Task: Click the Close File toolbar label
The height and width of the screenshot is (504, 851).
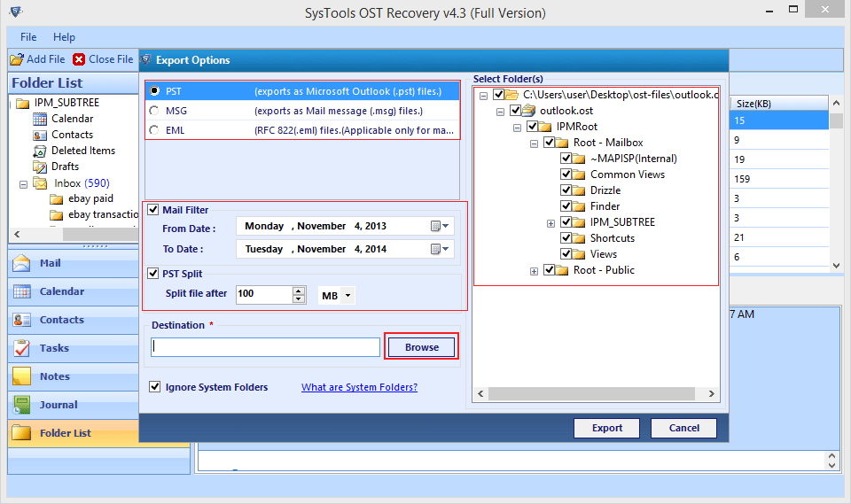Action: [x=111, y=59]
